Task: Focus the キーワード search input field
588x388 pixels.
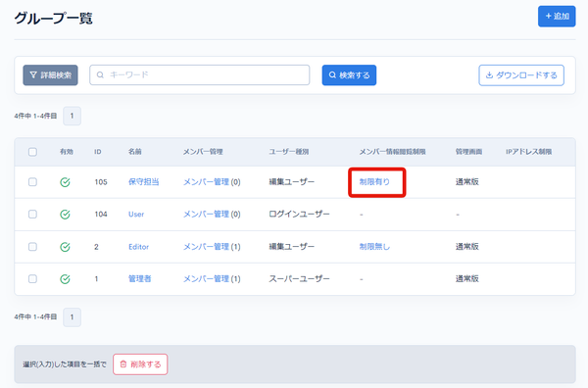Action: pos(200,75)
